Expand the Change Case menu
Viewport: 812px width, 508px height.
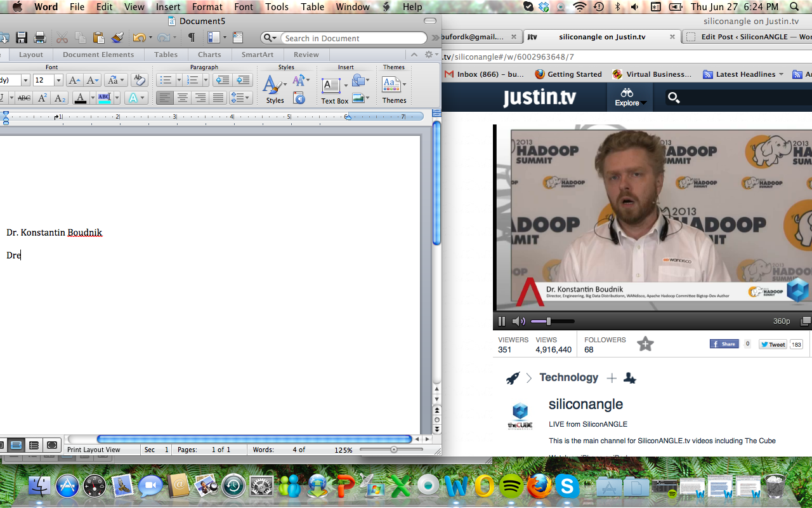click(116, 80)
